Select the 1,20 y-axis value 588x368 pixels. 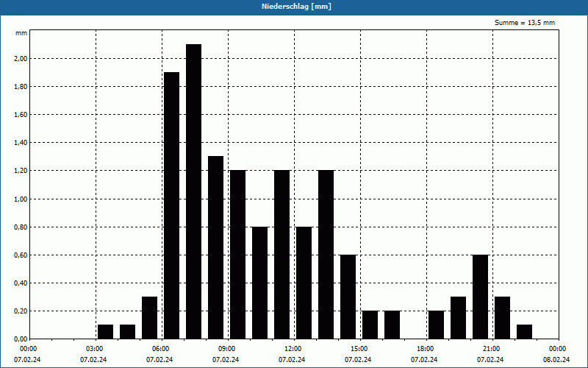21,171
